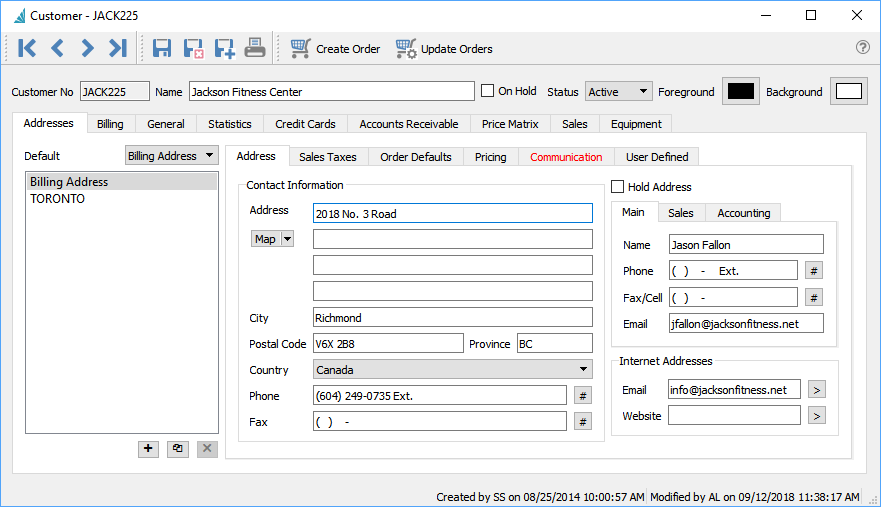The image size is (881, 507).
Task: Check the Hold Address box
Action: click(618, 187)
